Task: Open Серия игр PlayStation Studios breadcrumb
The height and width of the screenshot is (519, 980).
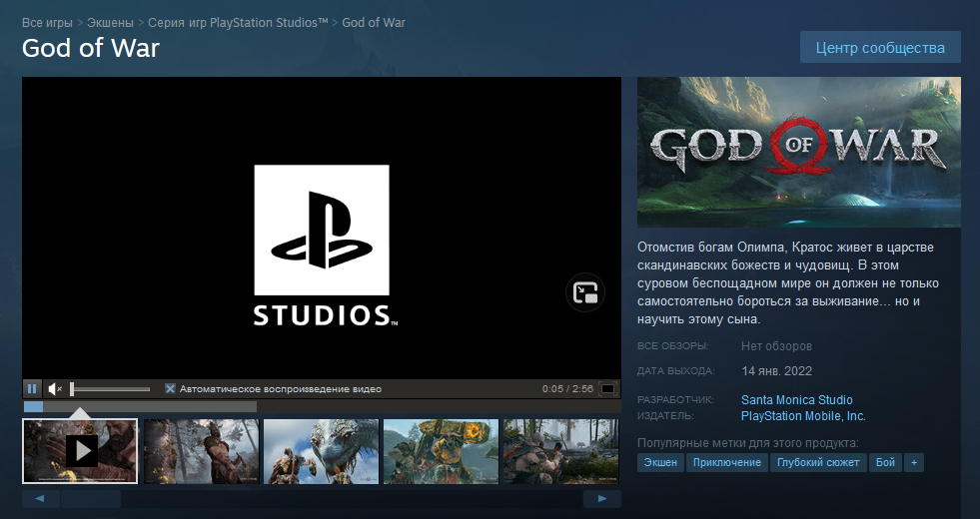Action: (238, 23)
